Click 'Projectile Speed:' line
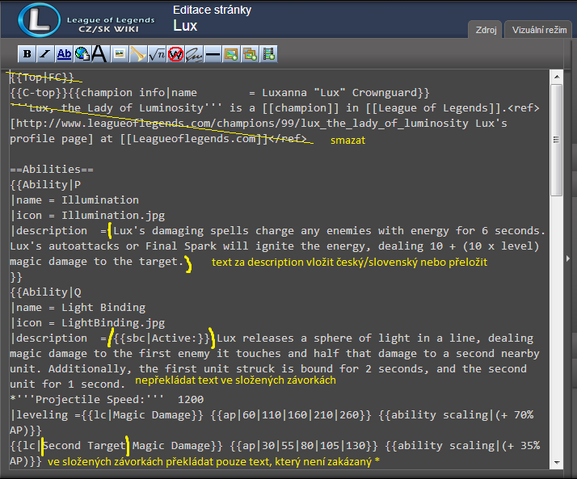 pyautogui.click(x=107, y=400)
